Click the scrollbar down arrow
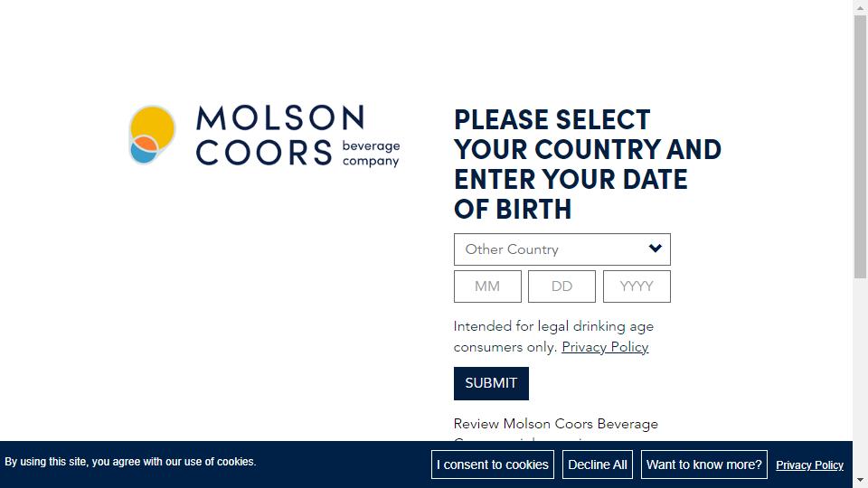Image resolution: width=868 pixels, height=488 pixels. [x=860, y=480]
